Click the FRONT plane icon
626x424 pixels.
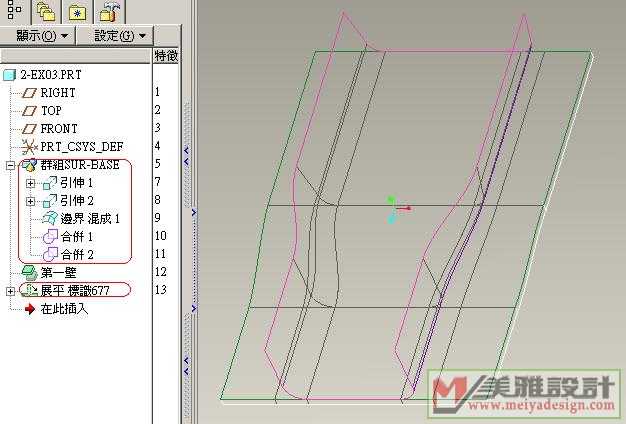tap(29, 129)
